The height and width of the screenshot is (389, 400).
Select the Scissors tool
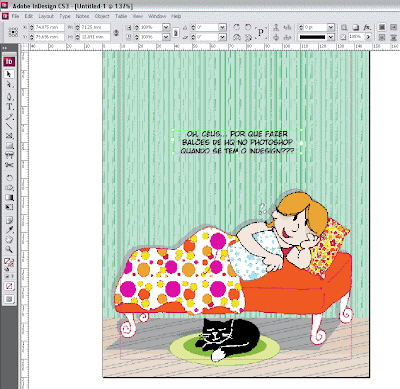[9, 165]
